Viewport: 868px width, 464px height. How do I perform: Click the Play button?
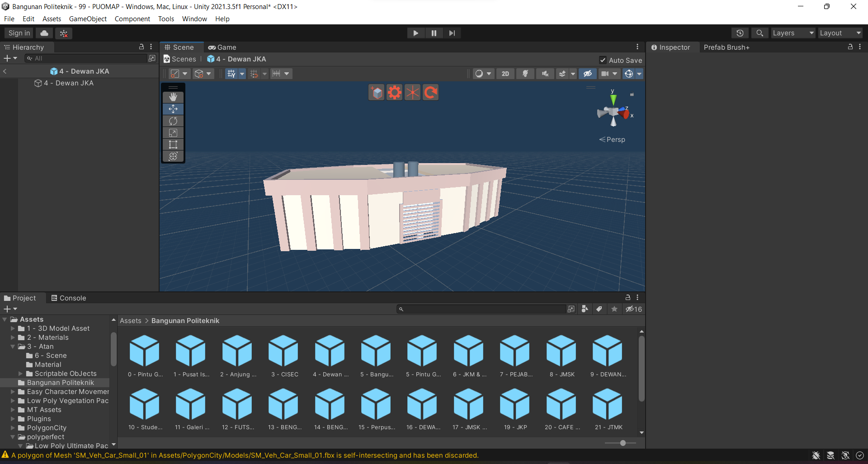tap(415, 33)
